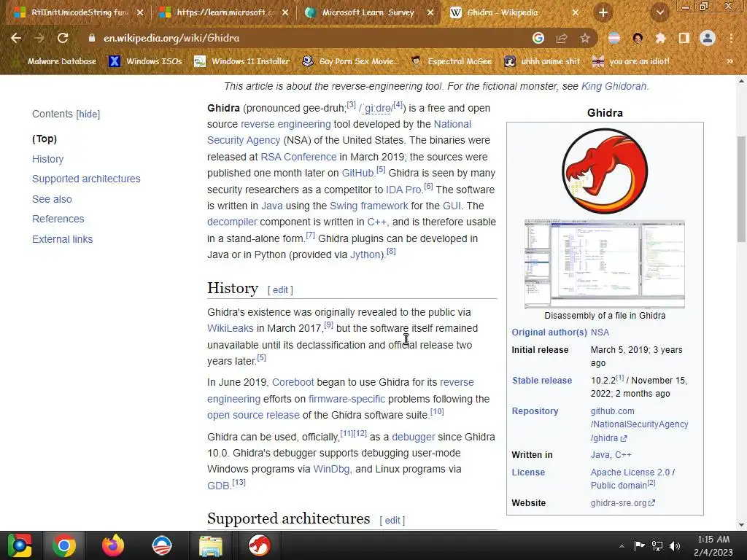Jump to History in the contents

click(47, 159)
